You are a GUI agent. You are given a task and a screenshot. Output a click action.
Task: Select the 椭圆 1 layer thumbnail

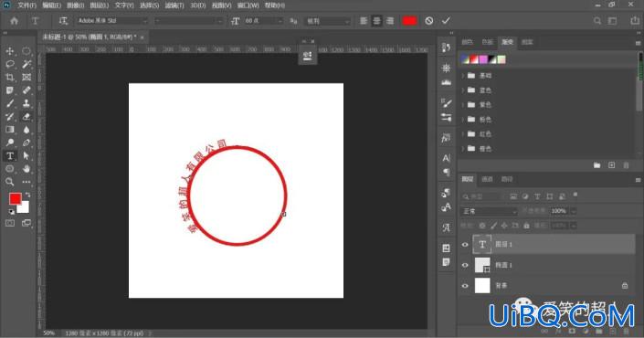click(x=482, y=265)
